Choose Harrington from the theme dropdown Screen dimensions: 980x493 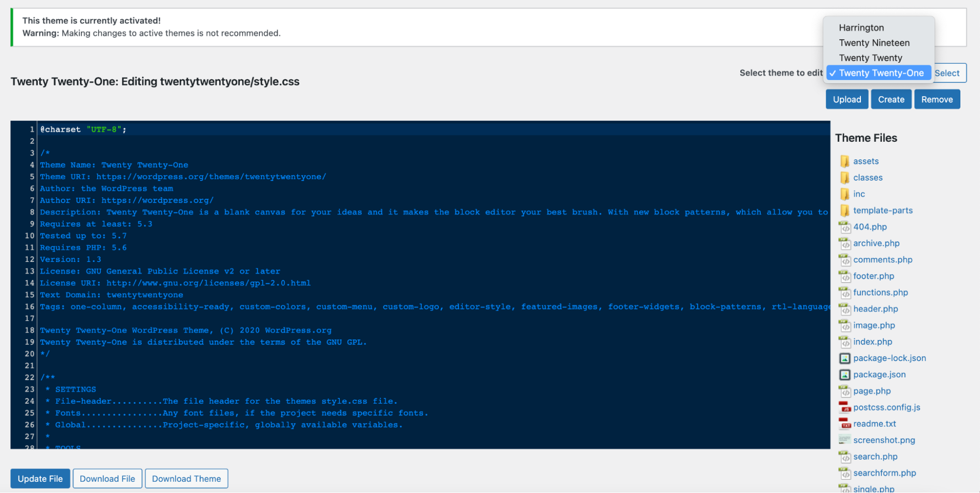[x=861, y=28]
